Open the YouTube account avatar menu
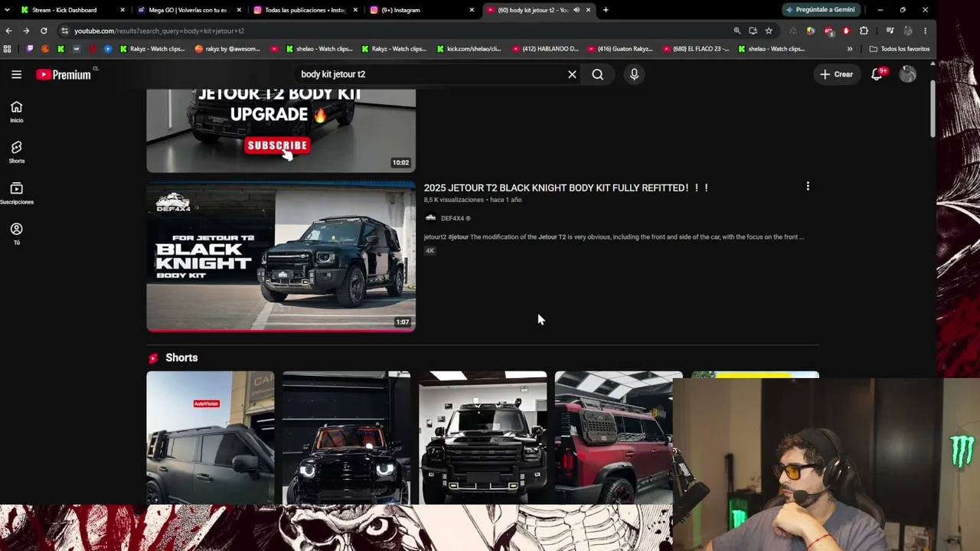This screenshot has width=980, height=551. tap(907, 74)
